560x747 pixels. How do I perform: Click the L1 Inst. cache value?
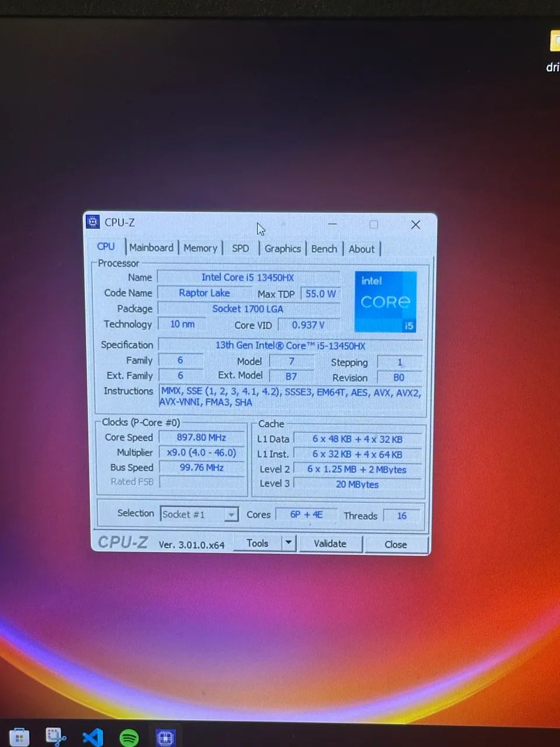(357, 454)
